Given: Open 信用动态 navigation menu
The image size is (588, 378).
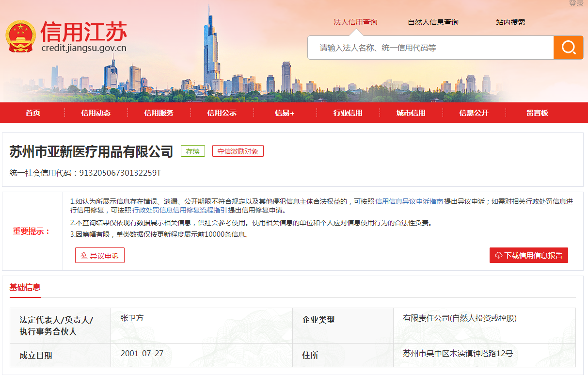Looking at the screenshot, I should [96, 113].
